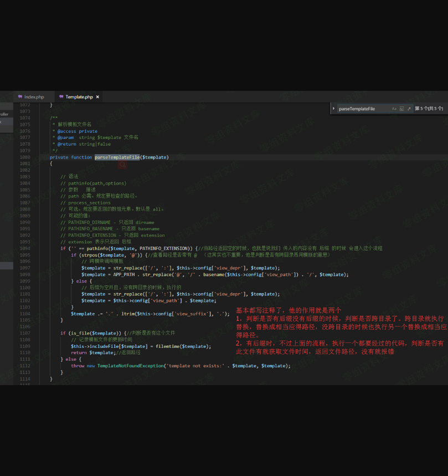Click the PHP file icon on Index.php tab
The height and width of the screenshot is (476, 448).
click(x=20, y=97)
